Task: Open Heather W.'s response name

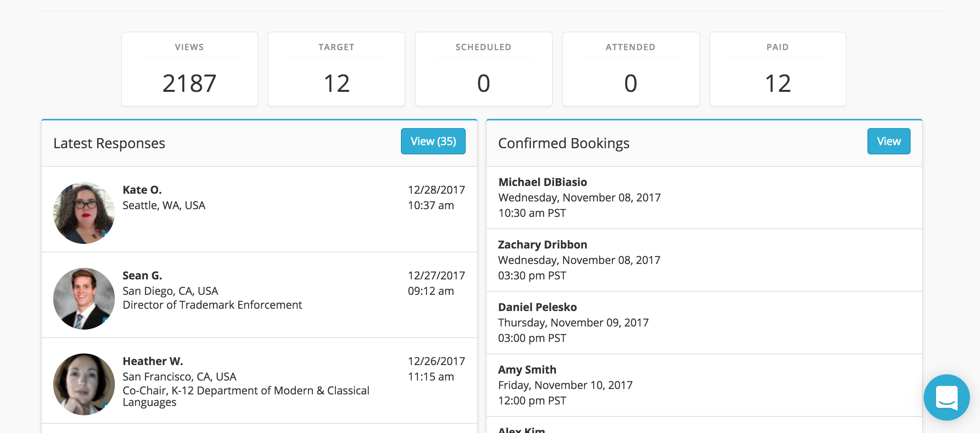Action: click(153, 361)
